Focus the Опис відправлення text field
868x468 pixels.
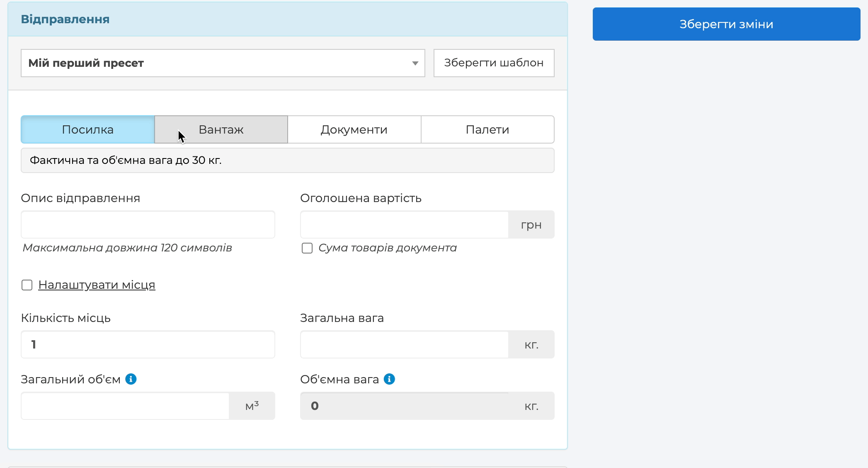pyautogui.click(x=148, y=224)
